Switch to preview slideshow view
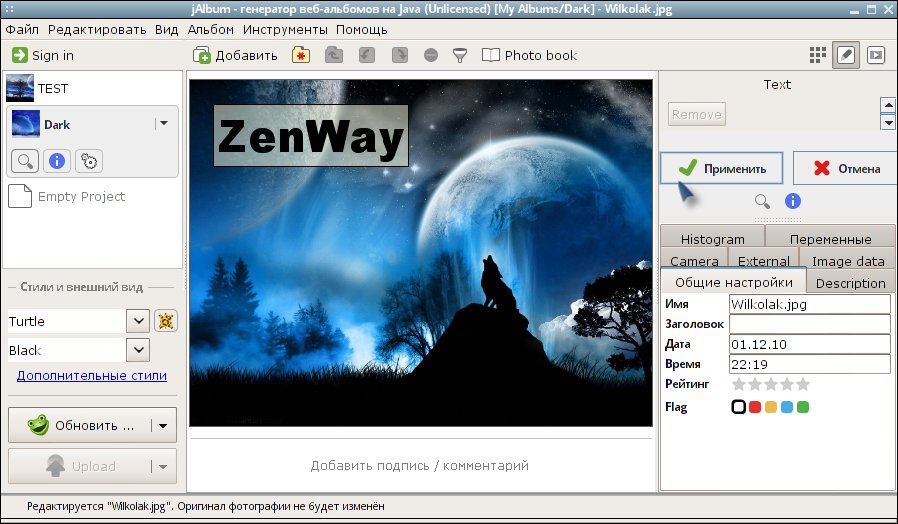Viewport: 898px width, 524px height. [876, 55]
